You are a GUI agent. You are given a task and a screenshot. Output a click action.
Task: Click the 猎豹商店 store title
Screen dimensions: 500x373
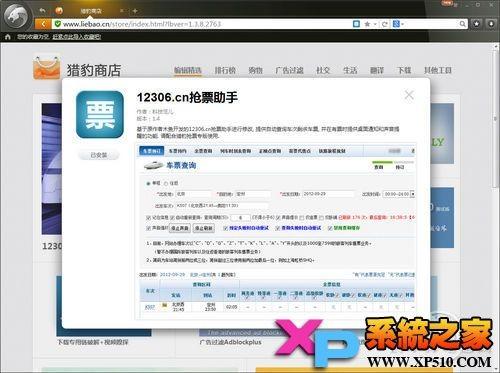click(94, 70)
